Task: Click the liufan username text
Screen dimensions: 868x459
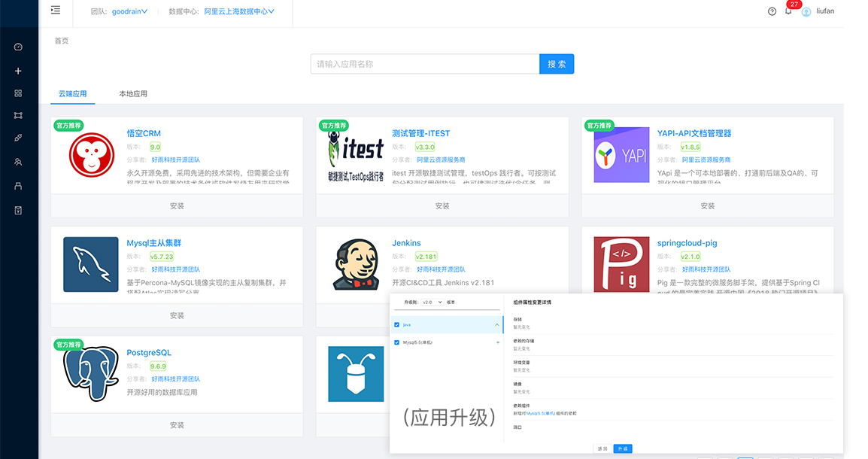Action: [825, 11]
